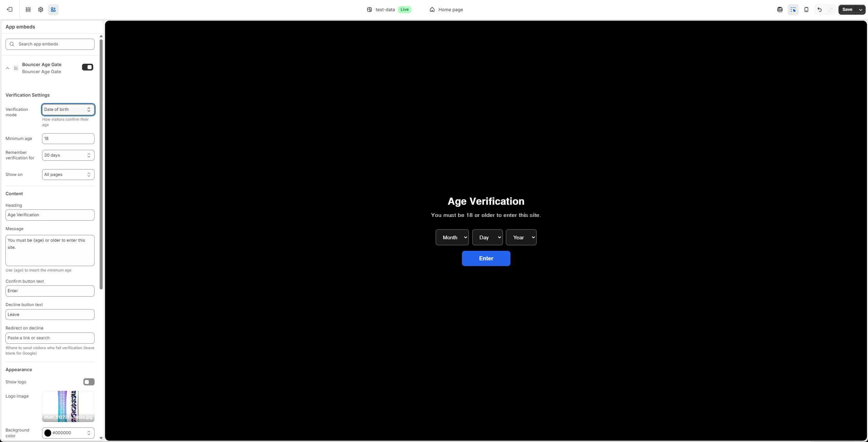Open the test-data theme menu

(x=385, y=9)
